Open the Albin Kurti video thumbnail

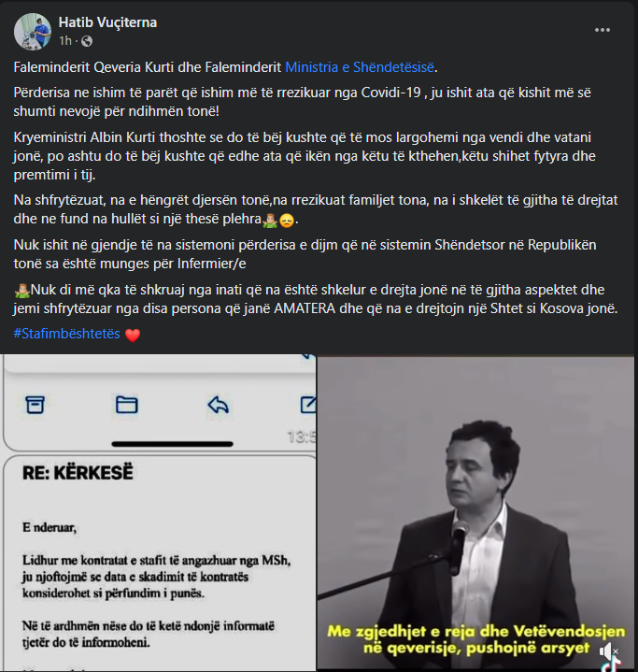point(475,513)
